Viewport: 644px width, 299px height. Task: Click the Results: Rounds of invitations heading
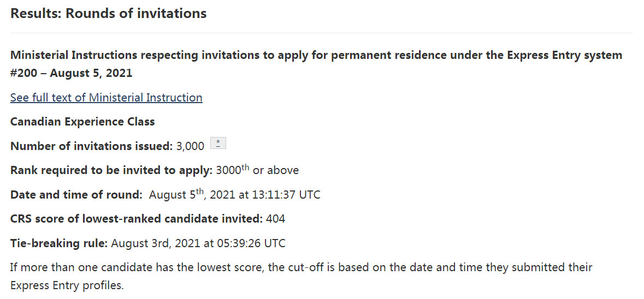click(108, 14)
